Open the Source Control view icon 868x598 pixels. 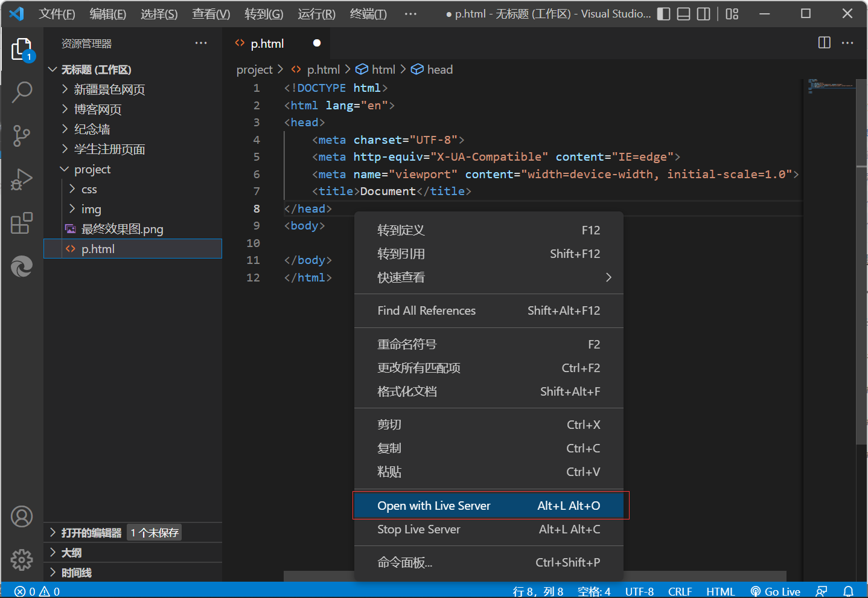[x=22, y=135]
